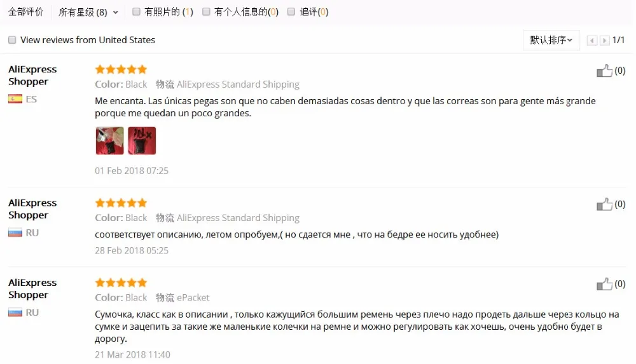Open the 所有星级 (8) star rating dropdown
The height and width of the screenshot is (364, 636).
point(88,12)
